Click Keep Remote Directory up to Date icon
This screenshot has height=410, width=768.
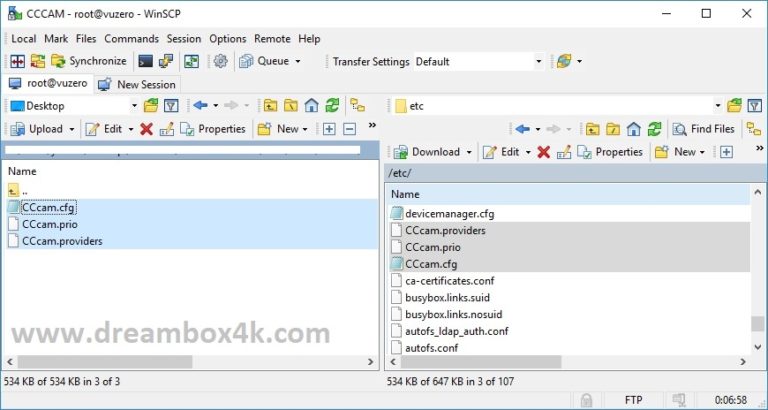pos(191,61)
